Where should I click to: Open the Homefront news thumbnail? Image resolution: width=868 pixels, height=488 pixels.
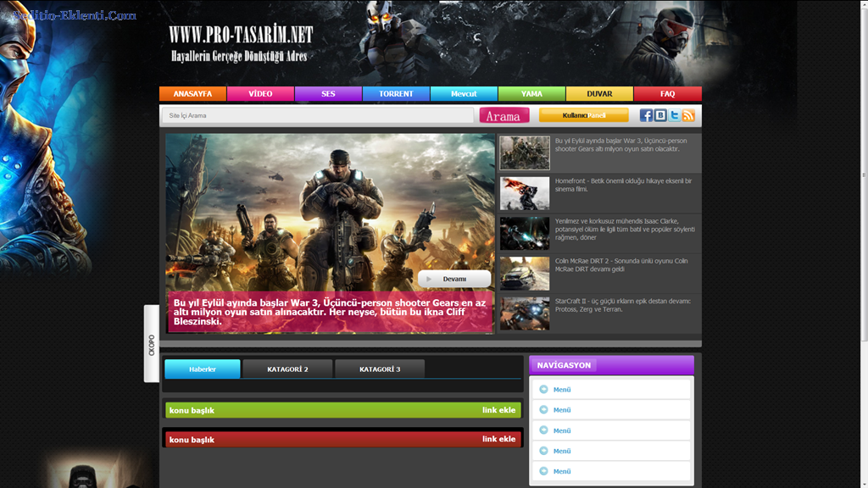tap(525, 193)
